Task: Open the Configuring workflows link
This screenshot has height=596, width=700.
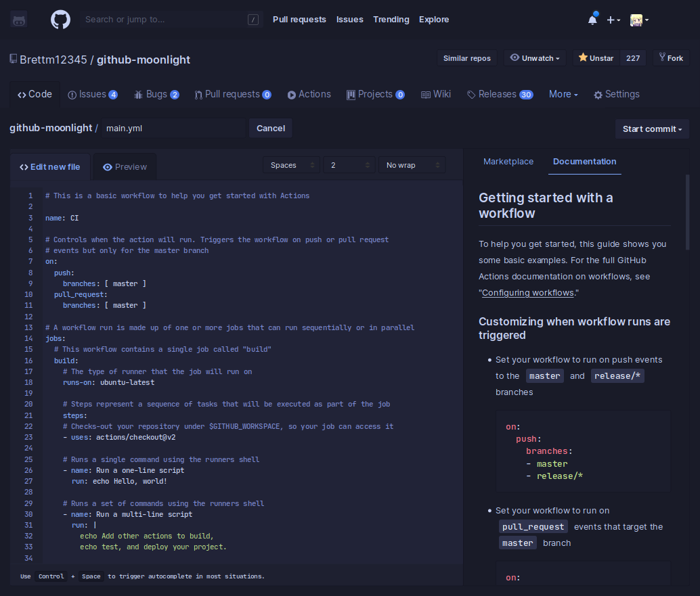Action: click(x=527, y=293)
